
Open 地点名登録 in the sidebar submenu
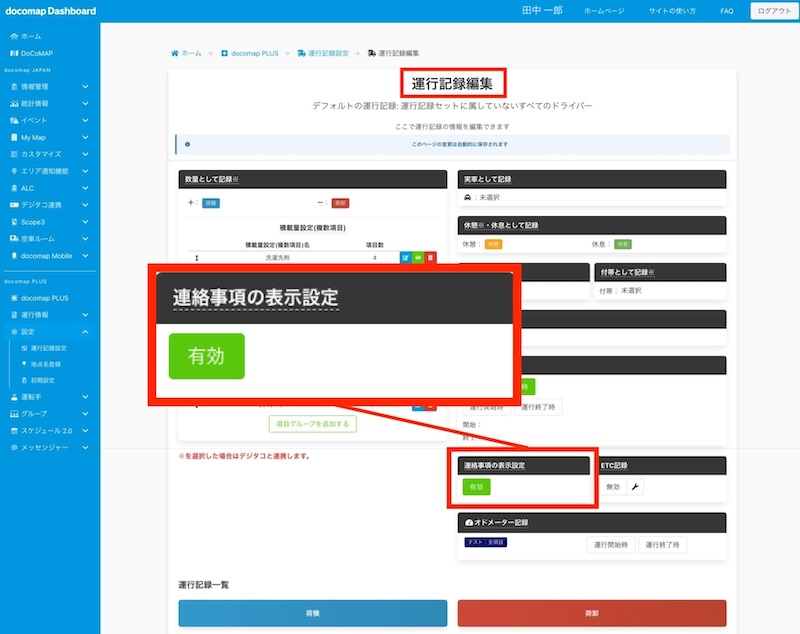pos(47,364)
